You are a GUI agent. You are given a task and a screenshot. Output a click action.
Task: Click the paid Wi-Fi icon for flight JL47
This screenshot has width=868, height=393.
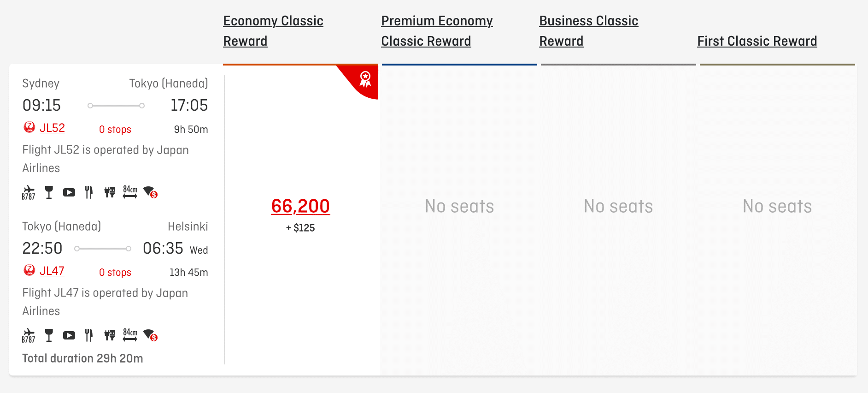[x=150, y=335]
